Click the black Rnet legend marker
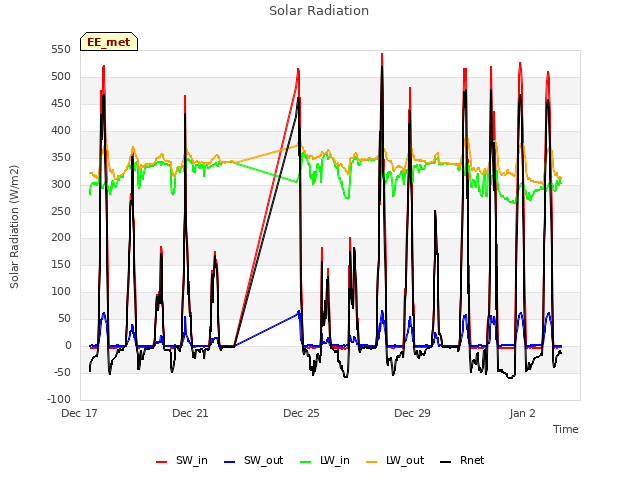The height and width of the screenshot is (480, 640). [446, 462]
